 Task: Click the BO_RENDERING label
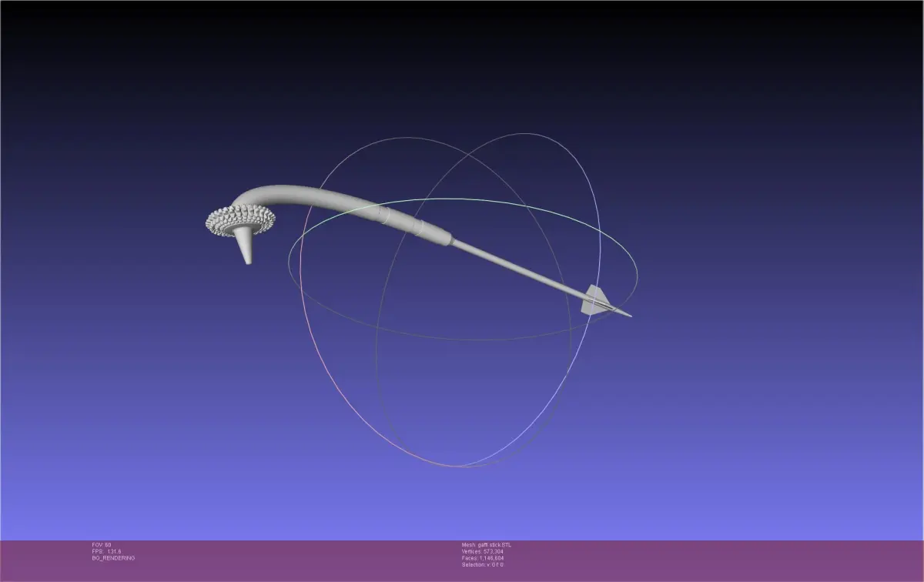pos(113,558)
